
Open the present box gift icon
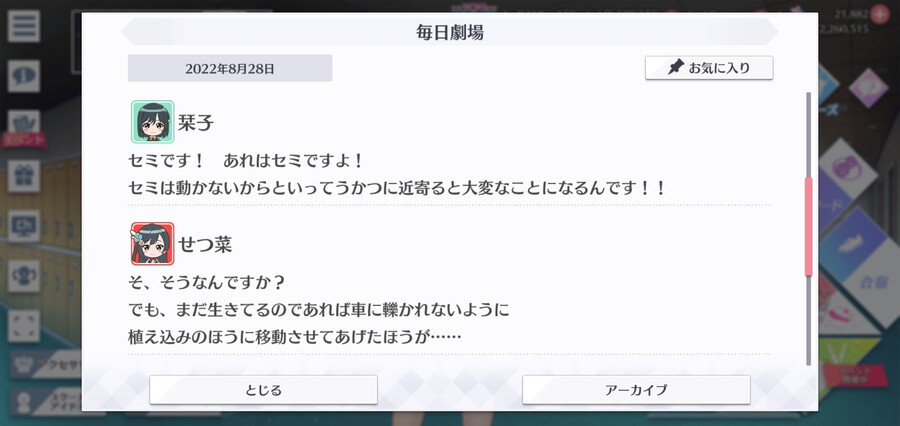24,176
